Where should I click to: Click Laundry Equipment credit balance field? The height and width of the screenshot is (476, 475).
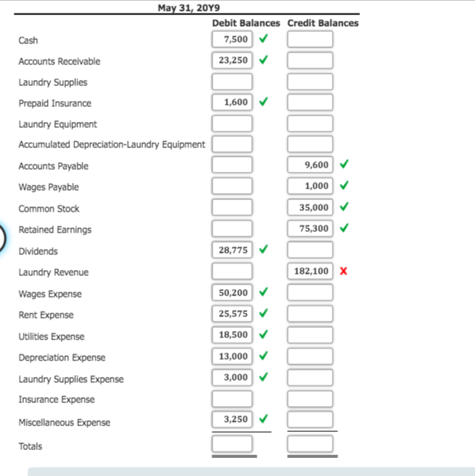(x=310, y=124)
